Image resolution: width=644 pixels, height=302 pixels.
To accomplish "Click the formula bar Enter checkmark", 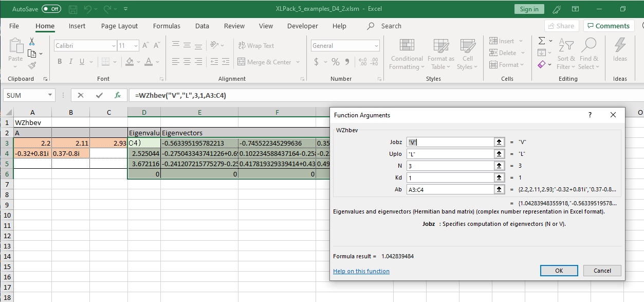I will [99, 95].
